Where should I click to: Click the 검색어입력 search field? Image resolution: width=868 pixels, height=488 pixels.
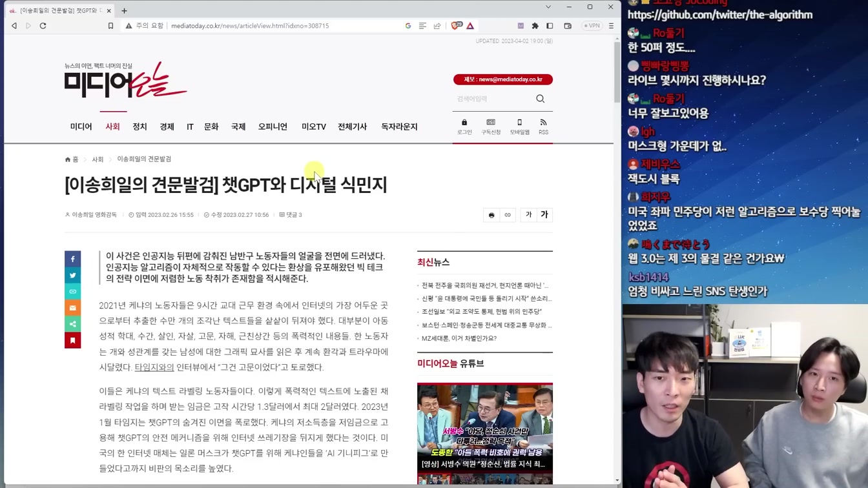pyautogui.click(x=494, y=99)
